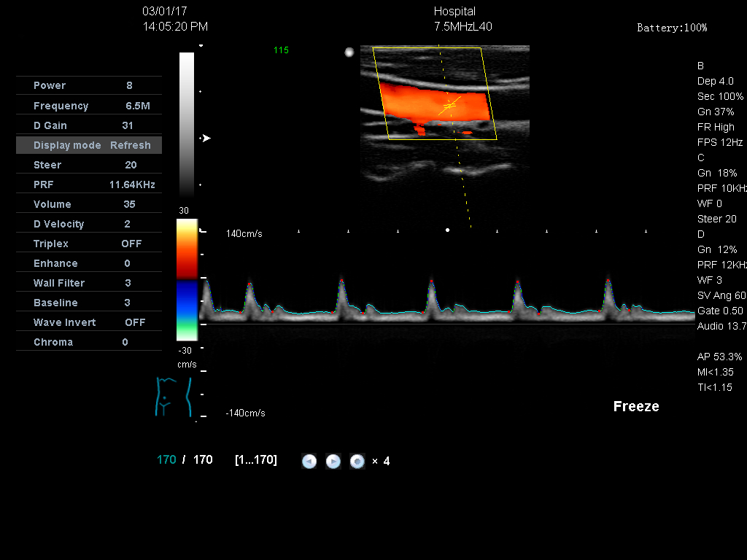Select the Wall Filter parameter row
Screen dimensions: 747x560
tap(88, 283)
